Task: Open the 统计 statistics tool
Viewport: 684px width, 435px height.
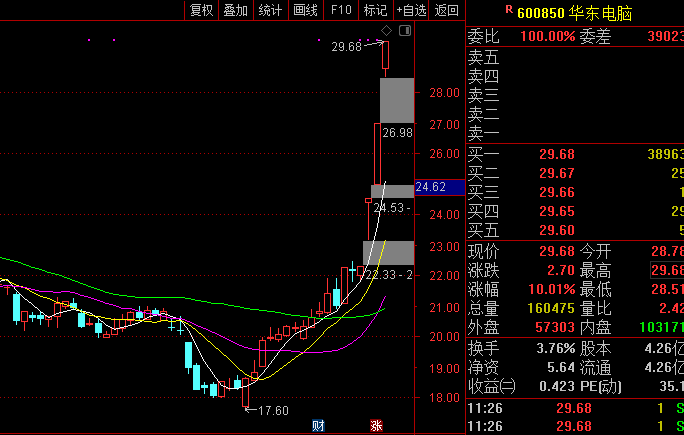Action: [270, 10]
